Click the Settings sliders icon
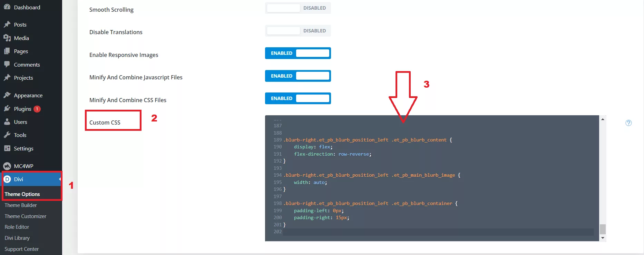Screen dimensions: 644x255 7,148
